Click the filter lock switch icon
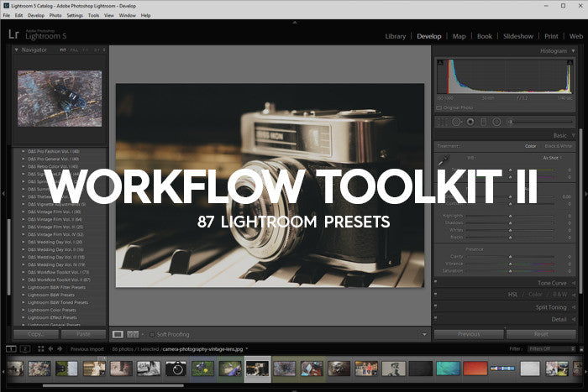The height and width of the screenshot is (392, 588). pyautogui.click(x=581, y=349)
